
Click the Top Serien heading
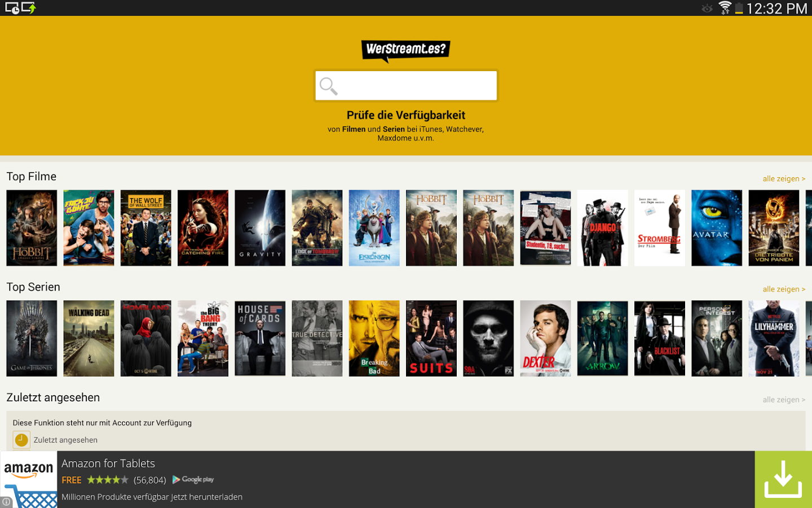click(33, 287)
